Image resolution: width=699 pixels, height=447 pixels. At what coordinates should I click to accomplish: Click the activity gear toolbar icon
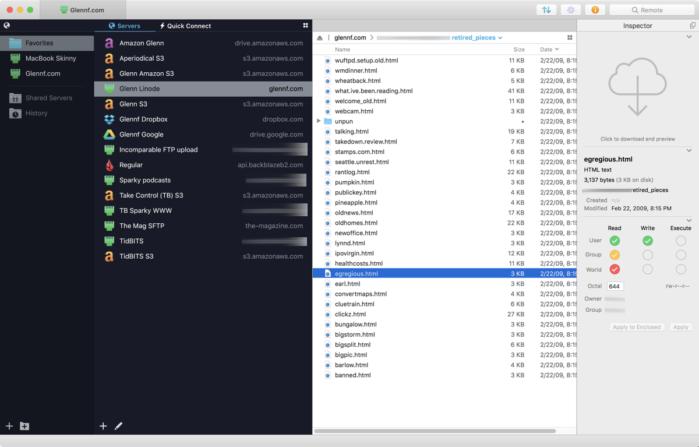571,10
